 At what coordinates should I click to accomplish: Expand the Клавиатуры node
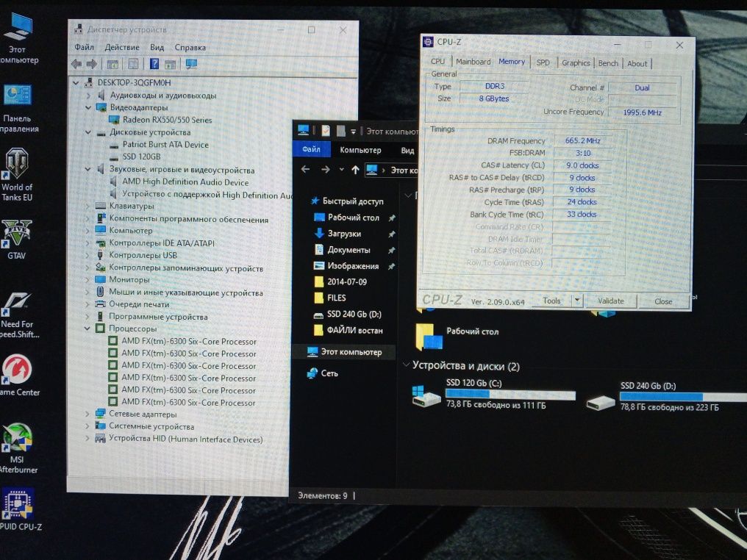coord(87,206)
